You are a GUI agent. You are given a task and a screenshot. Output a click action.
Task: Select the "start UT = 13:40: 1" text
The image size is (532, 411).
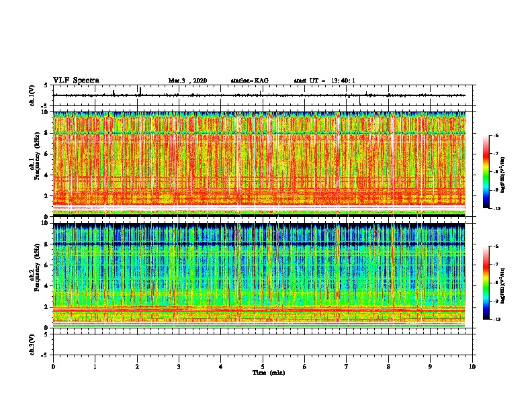pyautogui.click(x=324, y=81)
